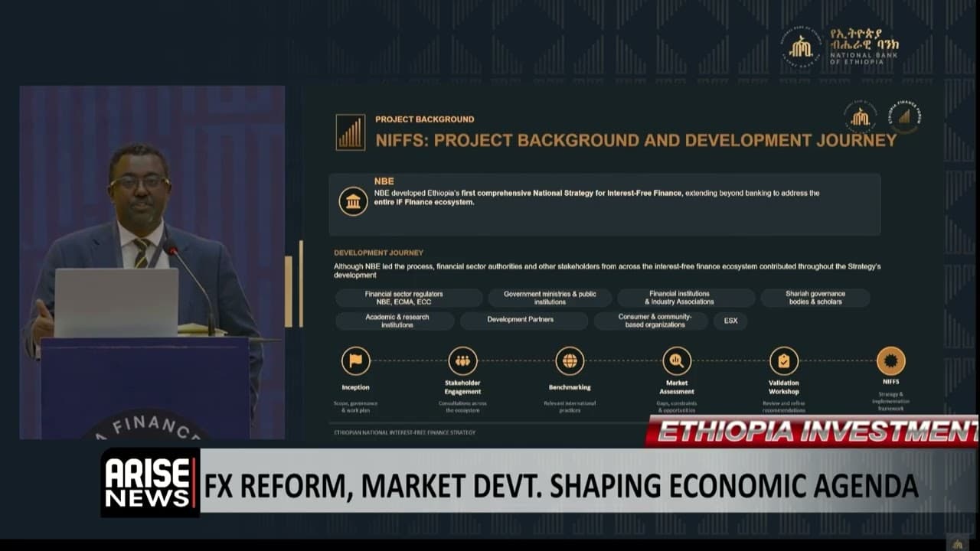Screen dimensions: 980x551
Task: Select the Academic & research institutions pill
Action: 395,321
